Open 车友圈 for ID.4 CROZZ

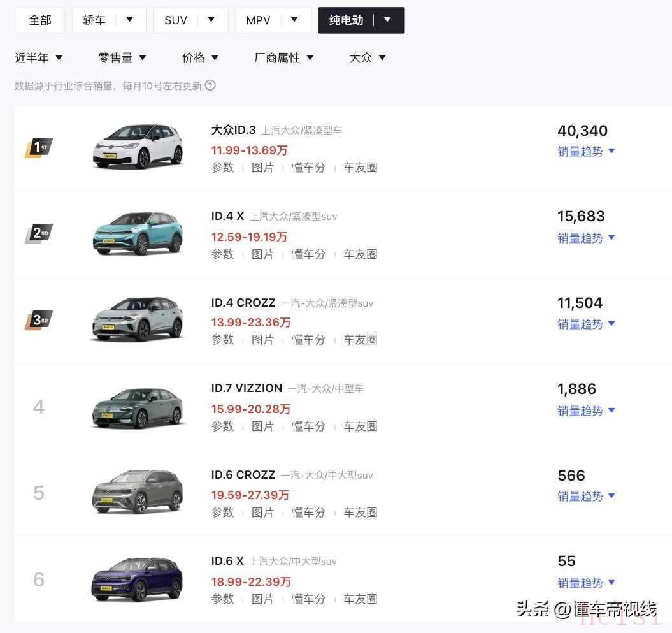click(x=361, y=340)
